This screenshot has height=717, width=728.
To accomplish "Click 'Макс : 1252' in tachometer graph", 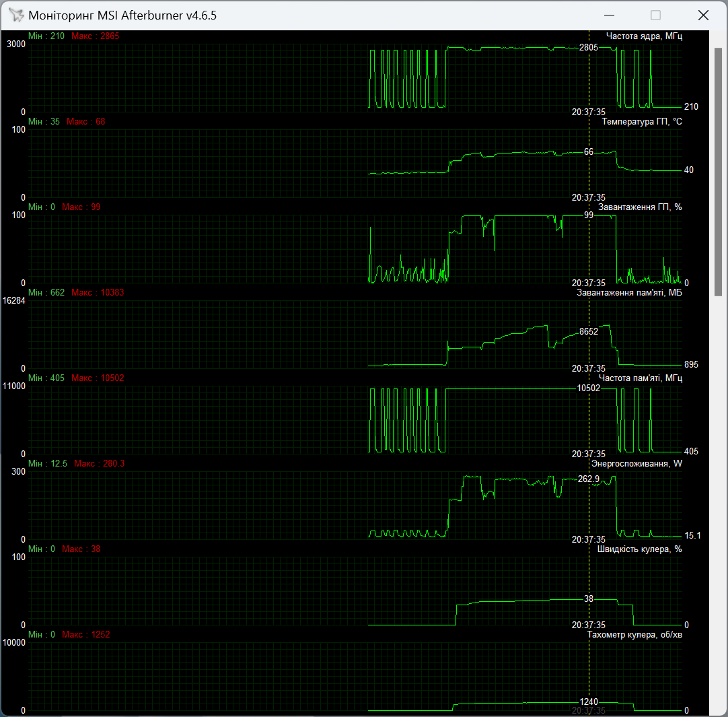I will pyautogui.click(x=86, y=635).
